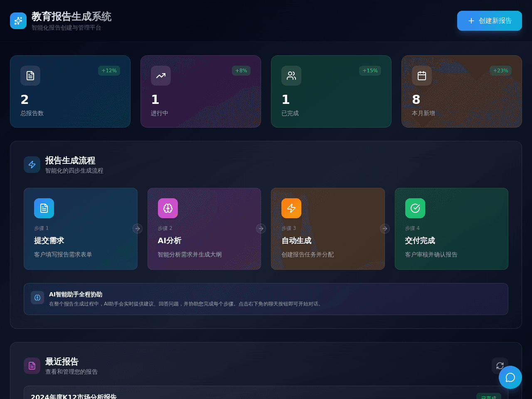Select the 自动生成 step title
This screenshot has width=532, height=399.
(x=296, y=241)
